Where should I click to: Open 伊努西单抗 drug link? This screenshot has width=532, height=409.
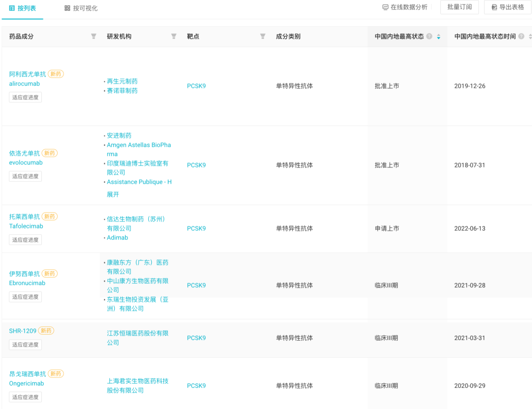[25, 274]
